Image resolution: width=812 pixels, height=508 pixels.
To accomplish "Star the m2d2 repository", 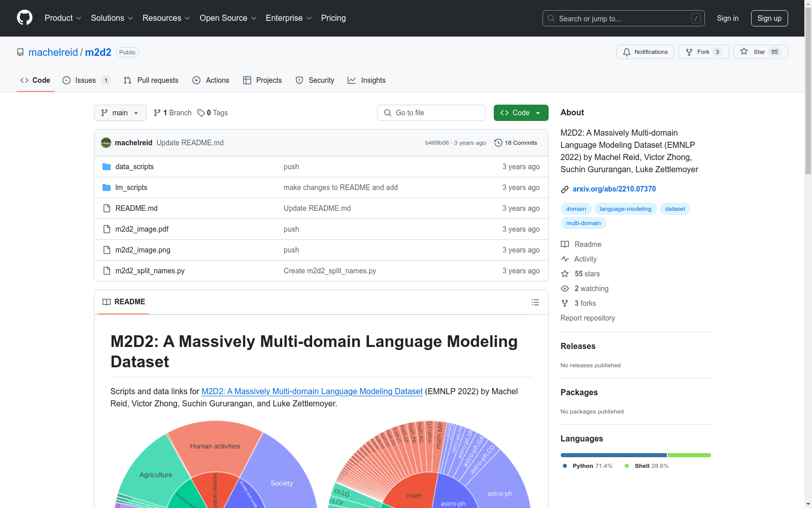I will pos(760,52).
